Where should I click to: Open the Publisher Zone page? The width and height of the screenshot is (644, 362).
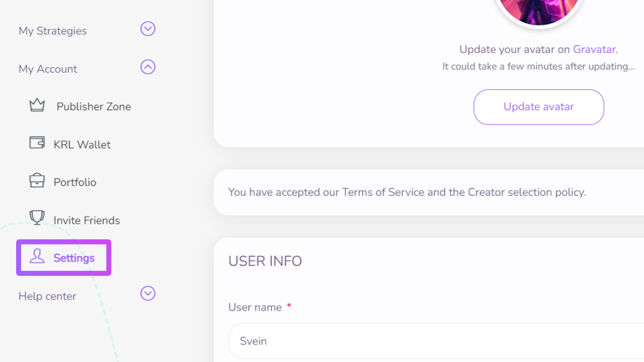[x=94, y=107]
